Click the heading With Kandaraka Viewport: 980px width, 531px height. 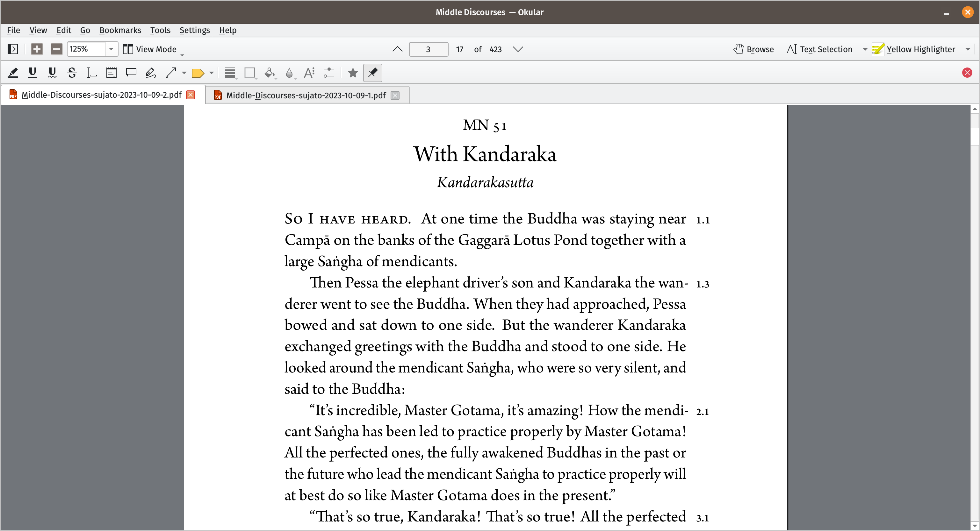pyautogui.click(x=485, y=154)
